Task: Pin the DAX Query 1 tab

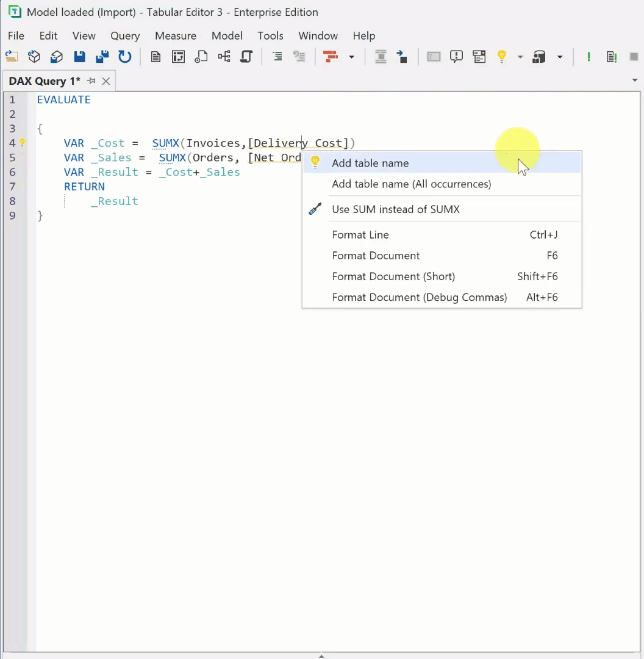Action: coord(91,81)
